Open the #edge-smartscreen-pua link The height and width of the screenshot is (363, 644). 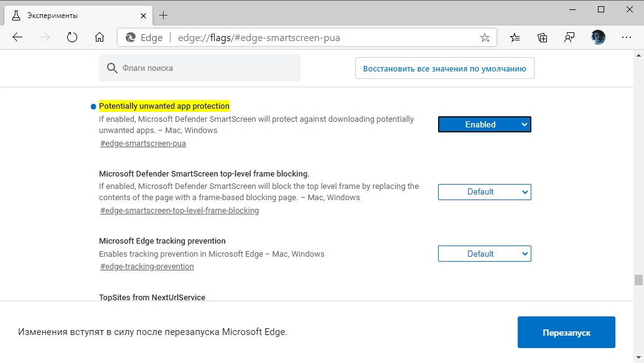pyautogui.click(x=142, y=142)
